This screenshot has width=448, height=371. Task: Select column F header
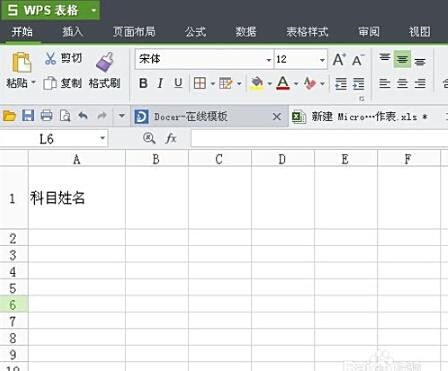pos(408,159)
